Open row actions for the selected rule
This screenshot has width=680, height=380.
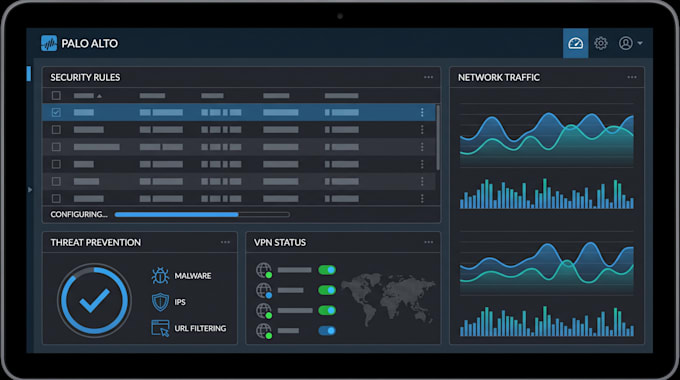[x=422, y=112]
